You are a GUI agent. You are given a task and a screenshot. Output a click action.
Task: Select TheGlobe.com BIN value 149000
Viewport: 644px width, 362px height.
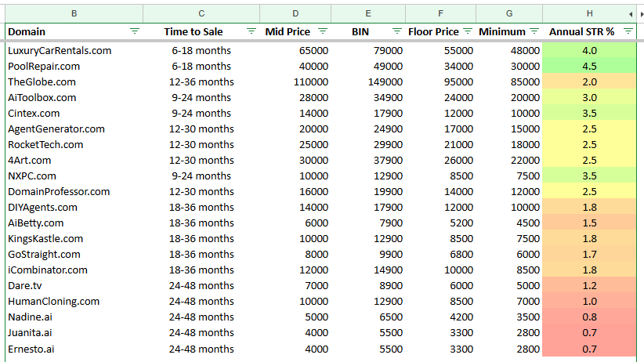click(368, 81)
